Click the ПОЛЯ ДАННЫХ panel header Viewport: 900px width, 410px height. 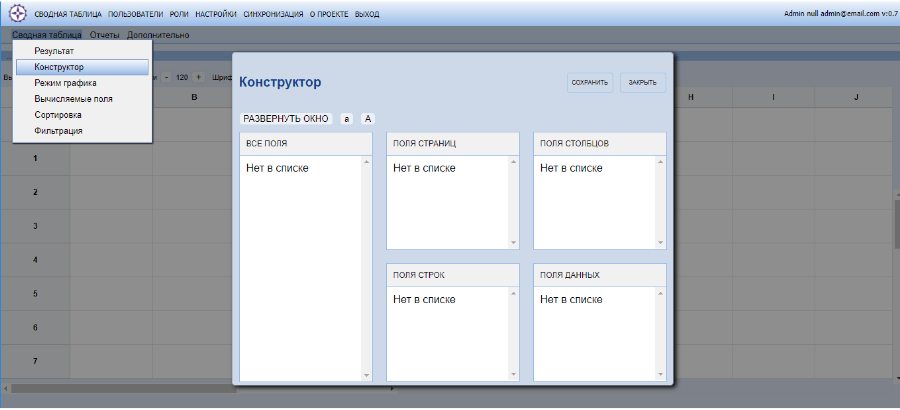600,275
